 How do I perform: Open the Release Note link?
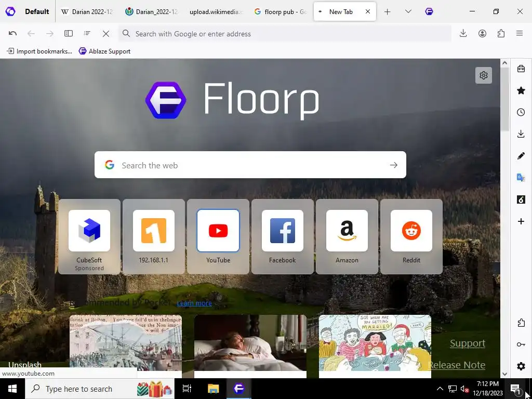click(457, 365)
